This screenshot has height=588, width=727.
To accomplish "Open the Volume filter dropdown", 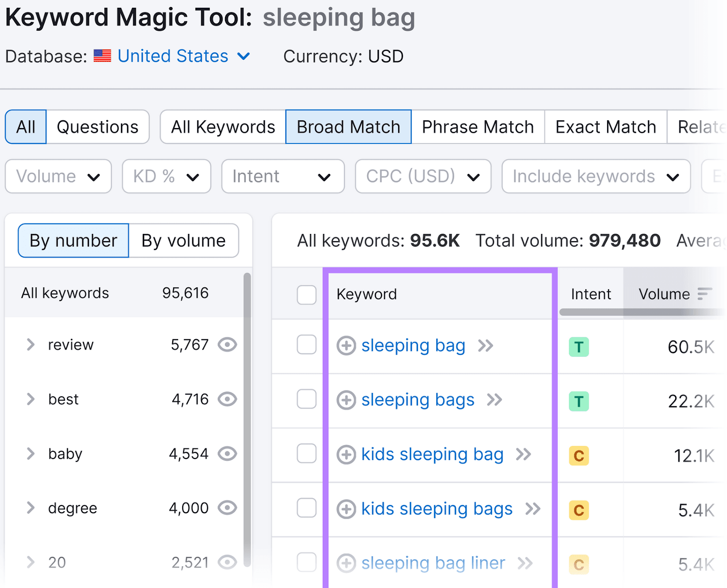I will 58,176.
